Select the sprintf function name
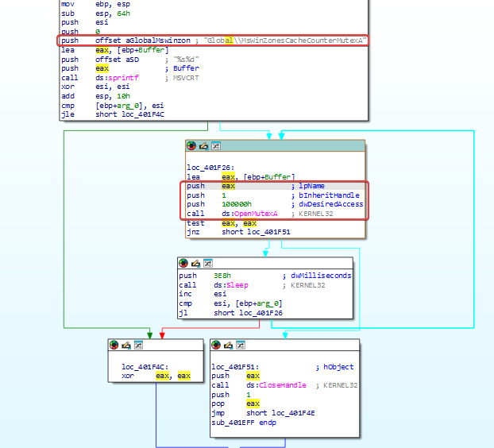The image size is (494, 448). (124, 78)
